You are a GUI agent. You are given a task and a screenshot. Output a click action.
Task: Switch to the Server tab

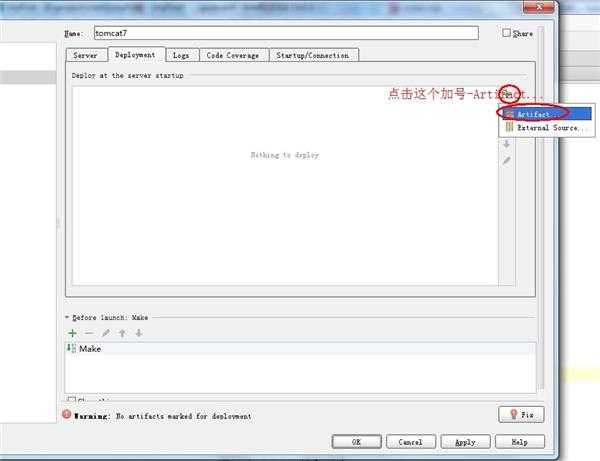coord(86,55)
